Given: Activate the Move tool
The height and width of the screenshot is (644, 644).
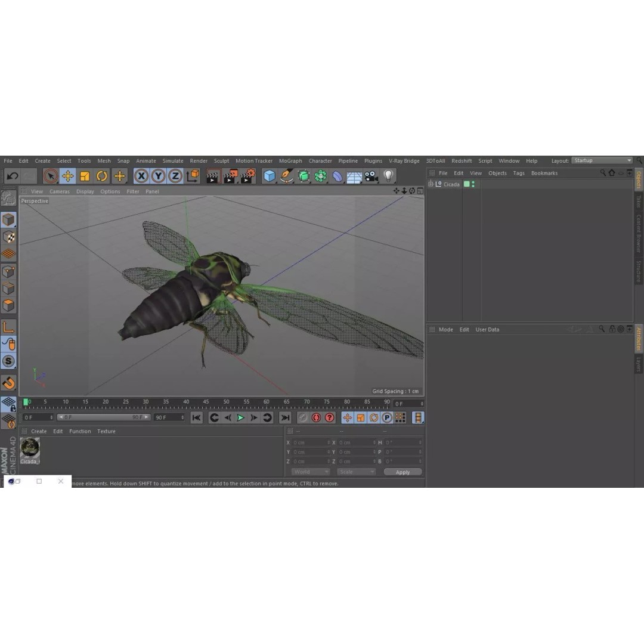Looking at the screenshot, I should [x=68, y=176].
